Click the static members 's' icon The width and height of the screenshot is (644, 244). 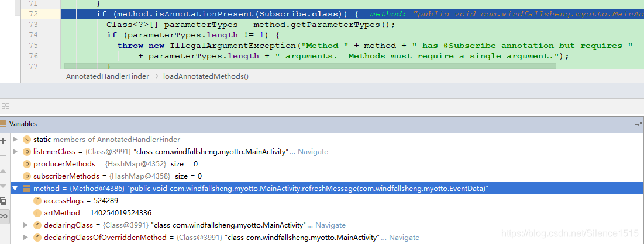(x=27, y=140)
